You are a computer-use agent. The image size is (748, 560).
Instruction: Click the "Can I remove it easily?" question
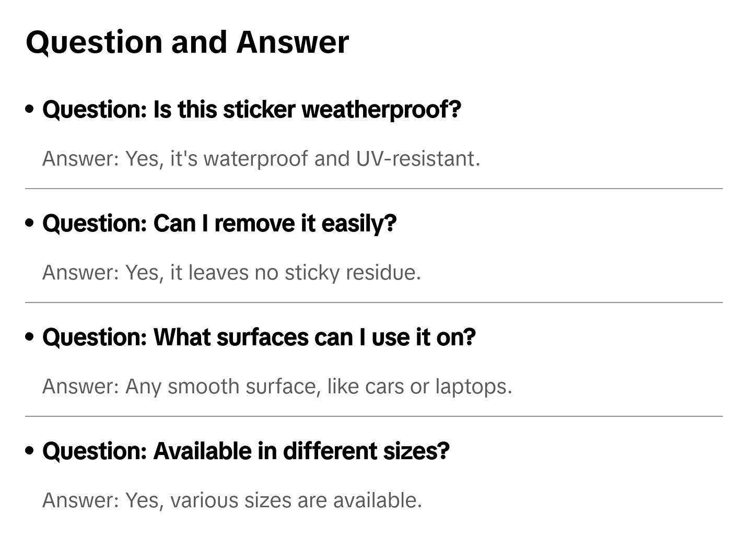point(219,224)
